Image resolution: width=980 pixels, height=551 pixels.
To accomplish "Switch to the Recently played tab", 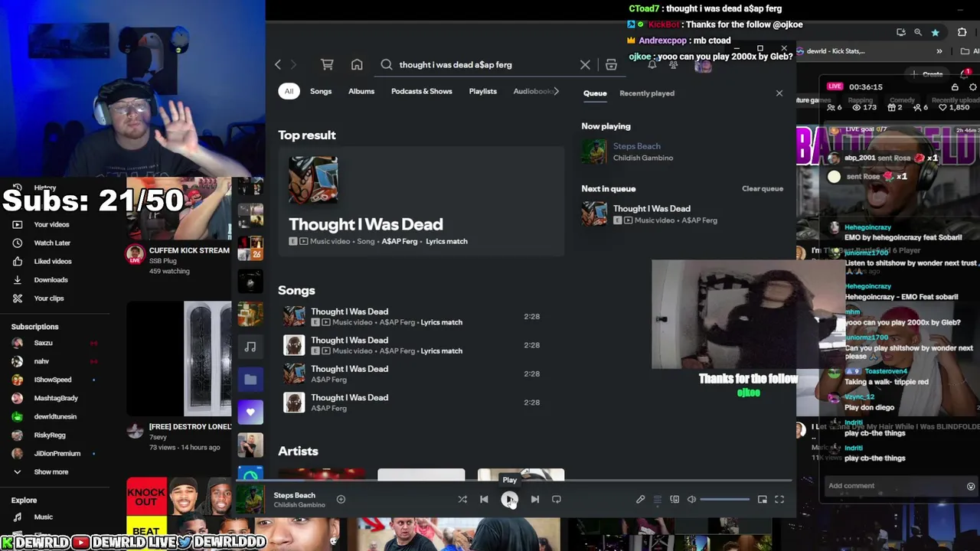I will [647, 93].
